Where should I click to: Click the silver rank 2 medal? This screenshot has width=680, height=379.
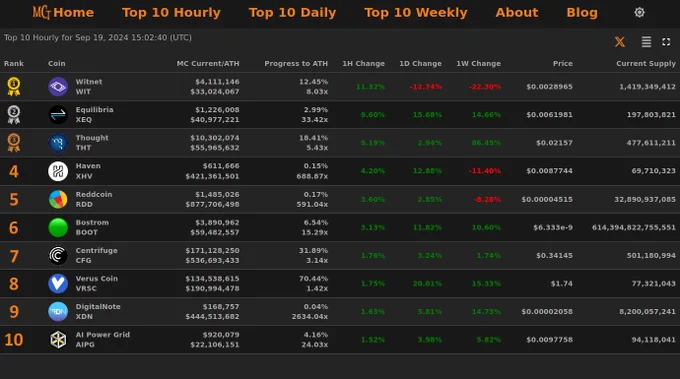coord(14,114)
